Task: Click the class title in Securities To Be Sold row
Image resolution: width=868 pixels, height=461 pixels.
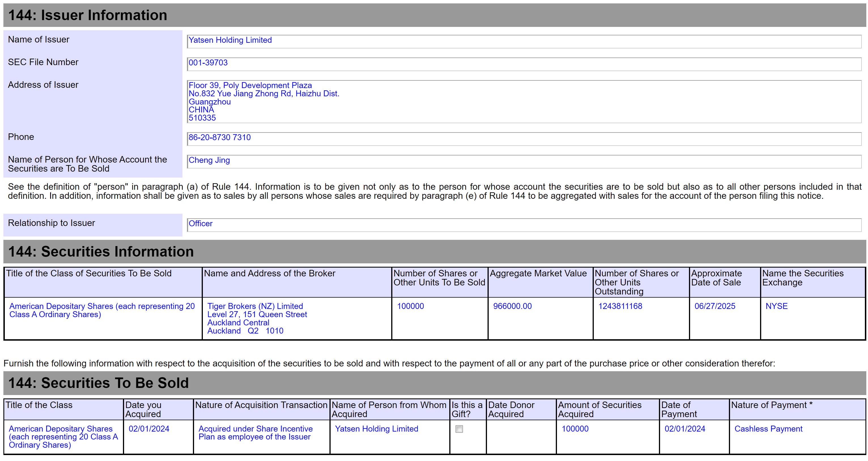Action: 63,437
